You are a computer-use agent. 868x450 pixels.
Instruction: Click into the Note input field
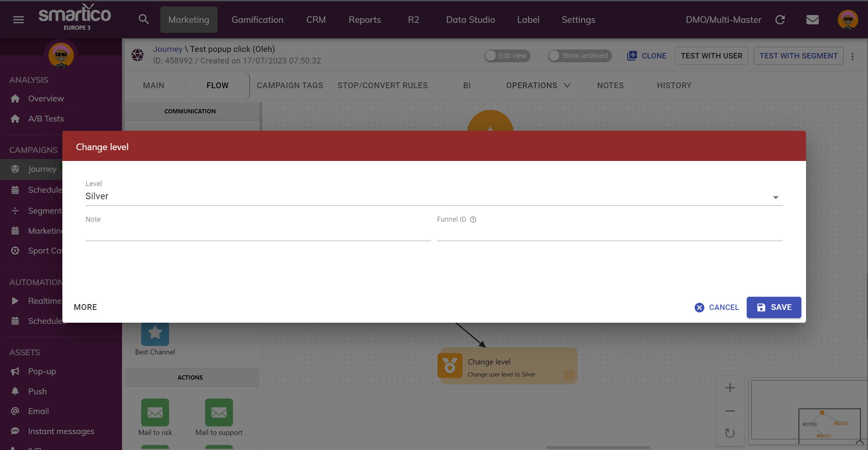[258, 233]
